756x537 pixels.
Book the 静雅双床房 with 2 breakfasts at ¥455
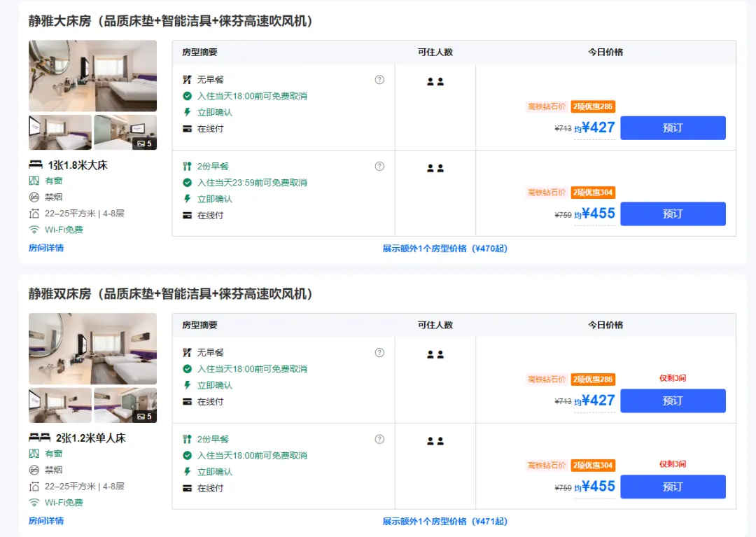point(672,487)
